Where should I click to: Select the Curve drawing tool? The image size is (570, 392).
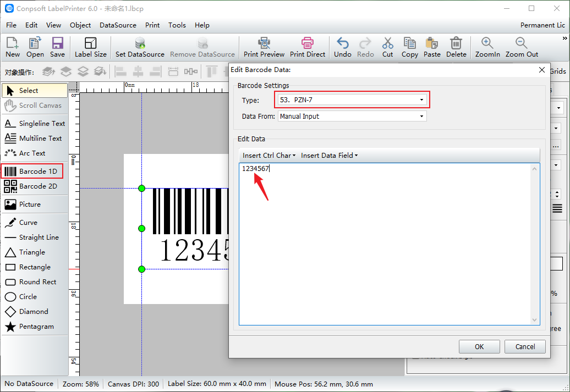35,222
